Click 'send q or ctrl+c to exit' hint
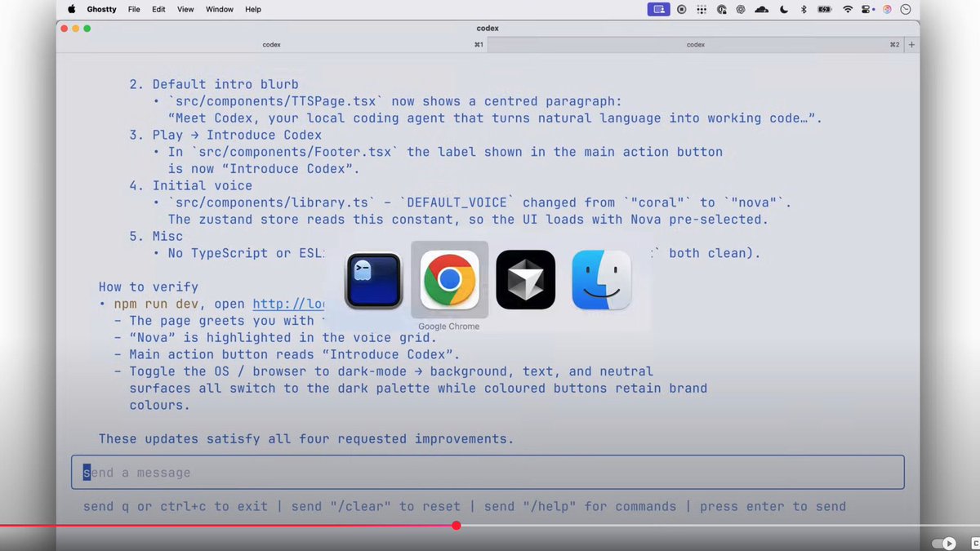Viewport: 980px width, 551px height. (175, 506)
